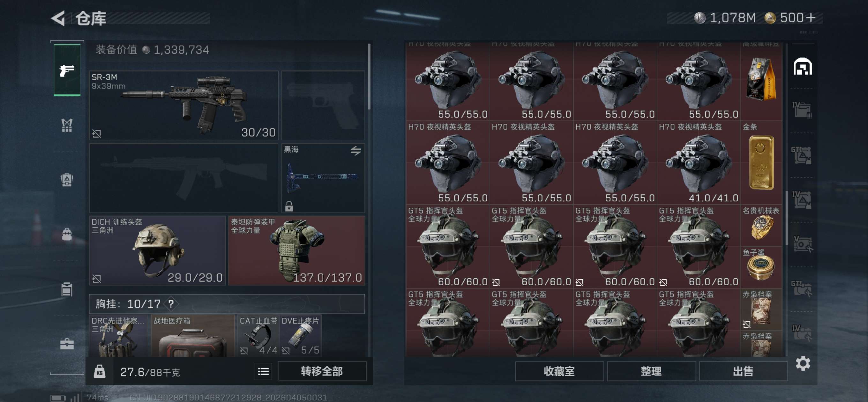Select the 金条 gold bar item
868x402 pixels.
(x=761, y=163)
